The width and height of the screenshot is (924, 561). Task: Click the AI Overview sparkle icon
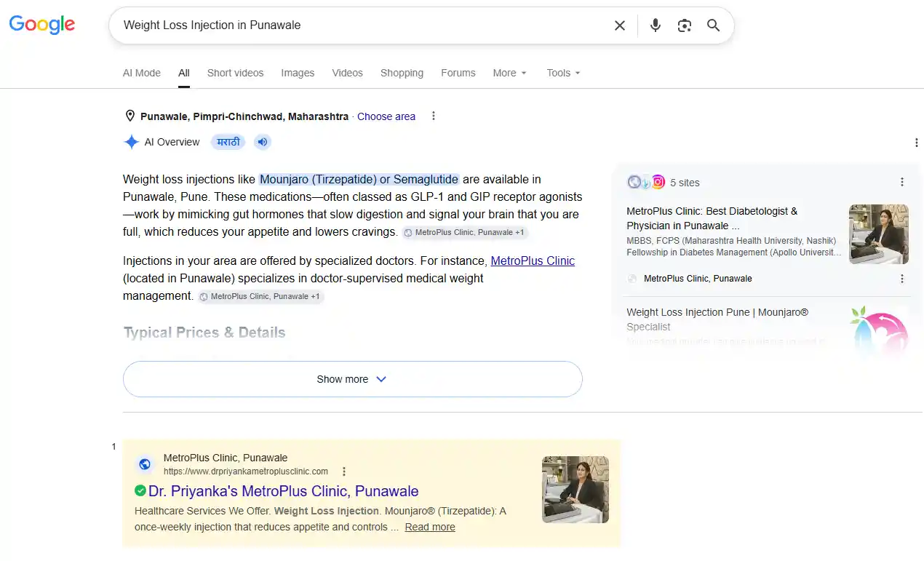pos(131,142)
